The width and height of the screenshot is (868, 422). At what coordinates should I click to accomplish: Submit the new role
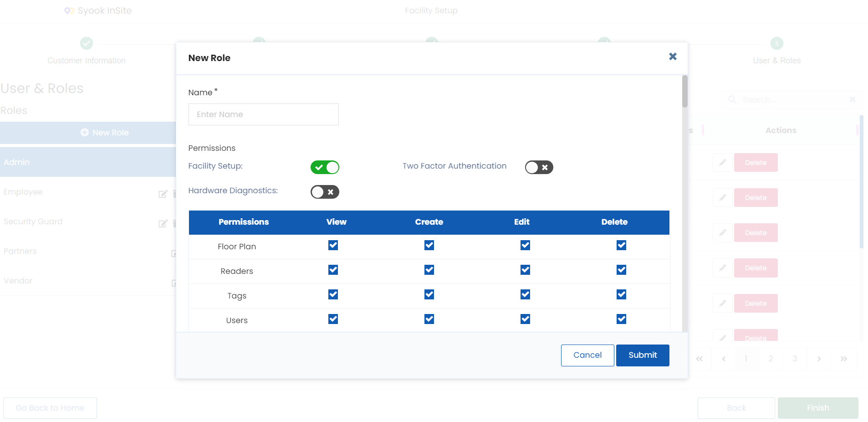pyautogui.click(x=643, y=355)
